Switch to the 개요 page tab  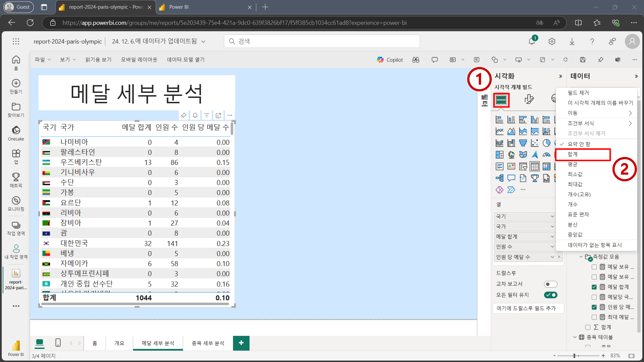pos(119,343)
